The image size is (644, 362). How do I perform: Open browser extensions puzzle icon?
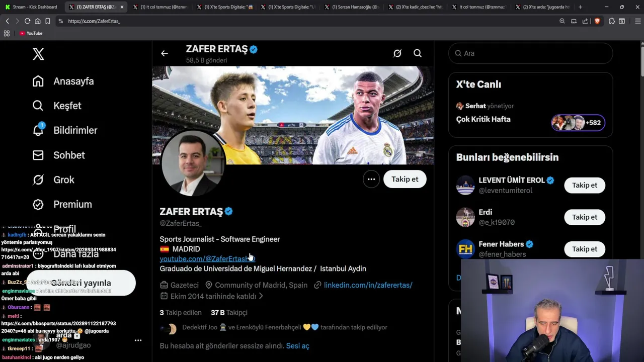[x=612, y=21]
